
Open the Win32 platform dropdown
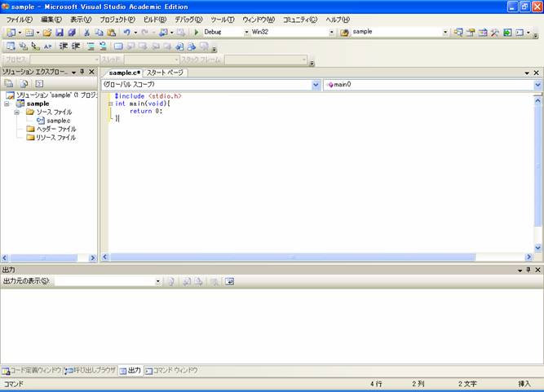click(x=331, y=33)
